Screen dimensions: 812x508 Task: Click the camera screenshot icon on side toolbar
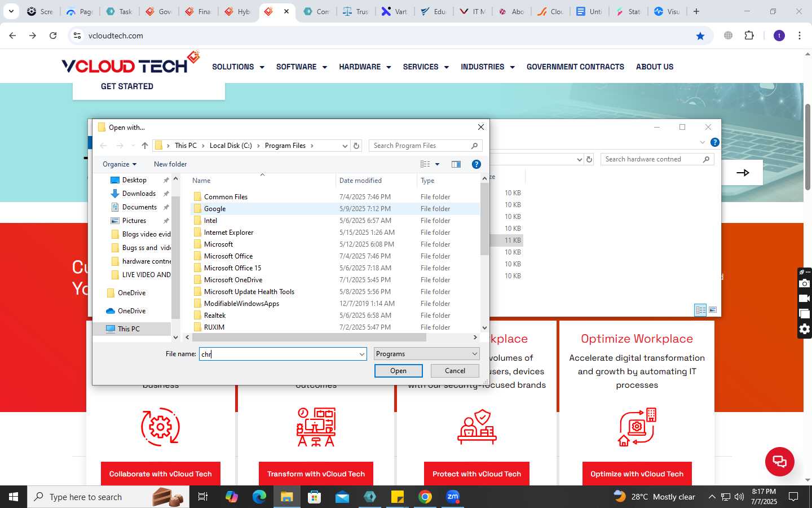805,283
